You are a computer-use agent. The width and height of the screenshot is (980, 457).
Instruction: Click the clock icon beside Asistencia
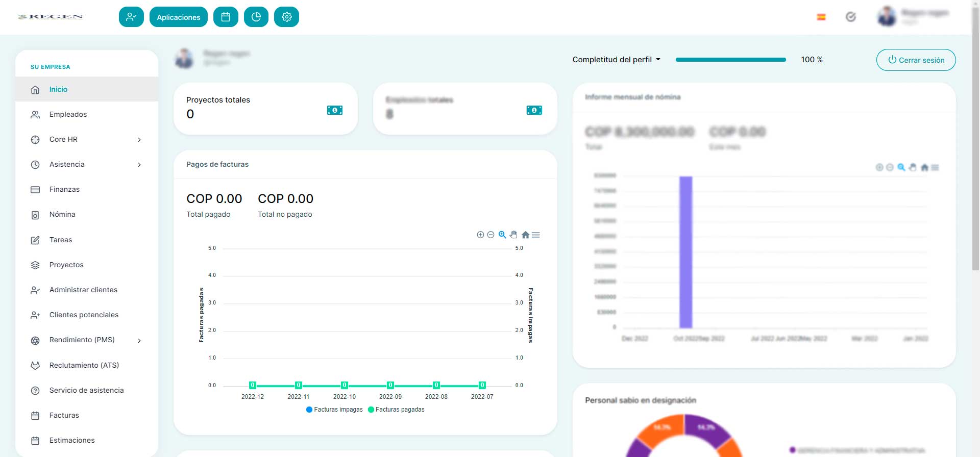click(35, 164)
